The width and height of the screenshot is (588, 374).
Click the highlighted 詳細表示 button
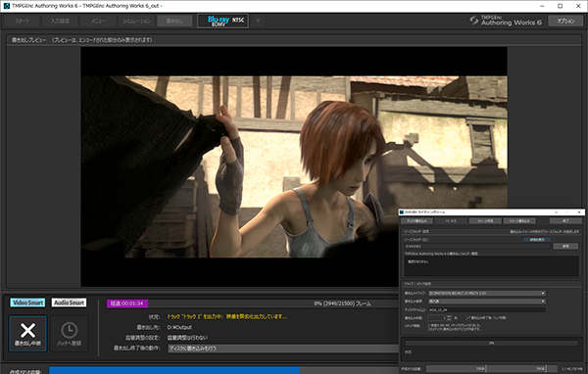pos(537,240)
